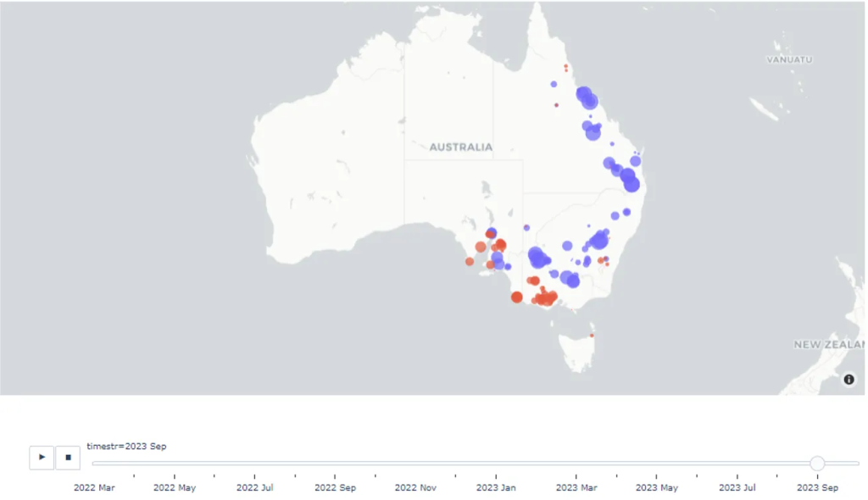868x500 pixels.
Task: Move animation to 2022 Nov
Action: (415, 464)
